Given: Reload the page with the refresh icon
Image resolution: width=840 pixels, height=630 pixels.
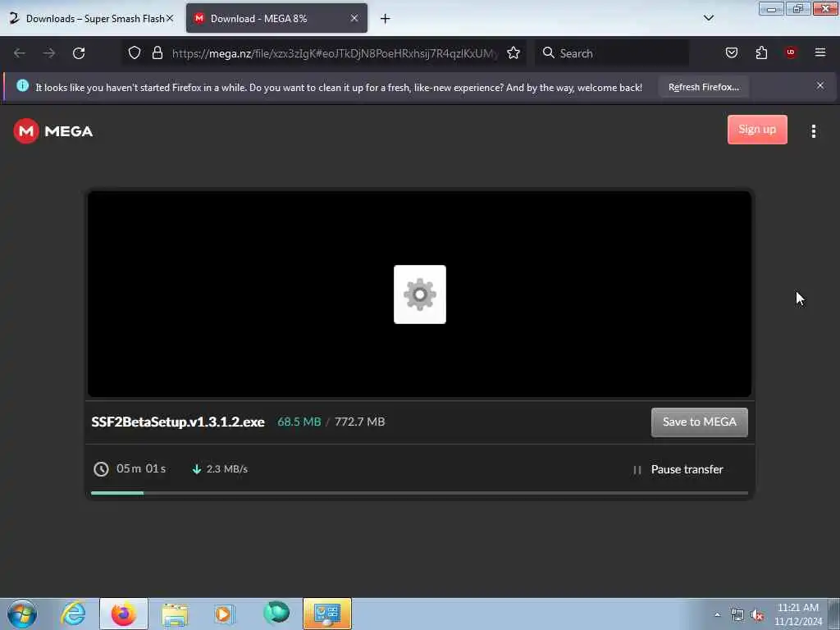Looking at the screenshot, I should pos(79,53).
